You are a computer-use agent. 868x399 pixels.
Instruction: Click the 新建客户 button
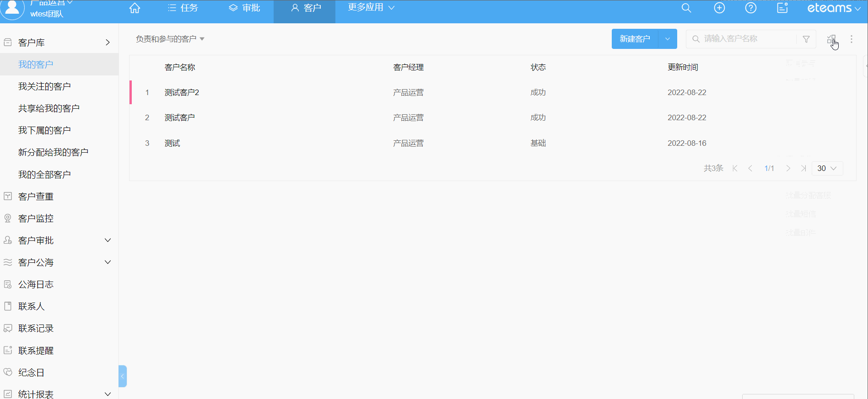point(635,39)
